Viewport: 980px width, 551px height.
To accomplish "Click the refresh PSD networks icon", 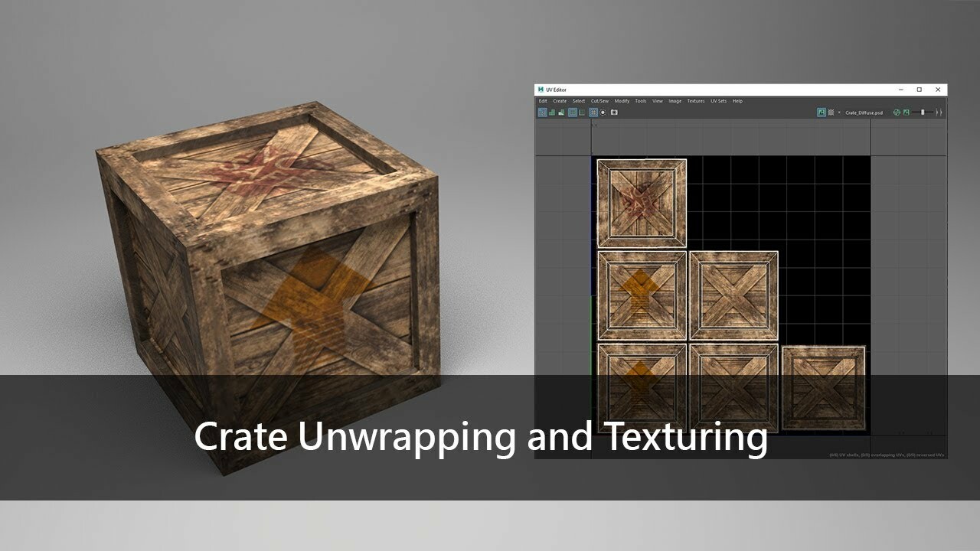I will point(897,112).
